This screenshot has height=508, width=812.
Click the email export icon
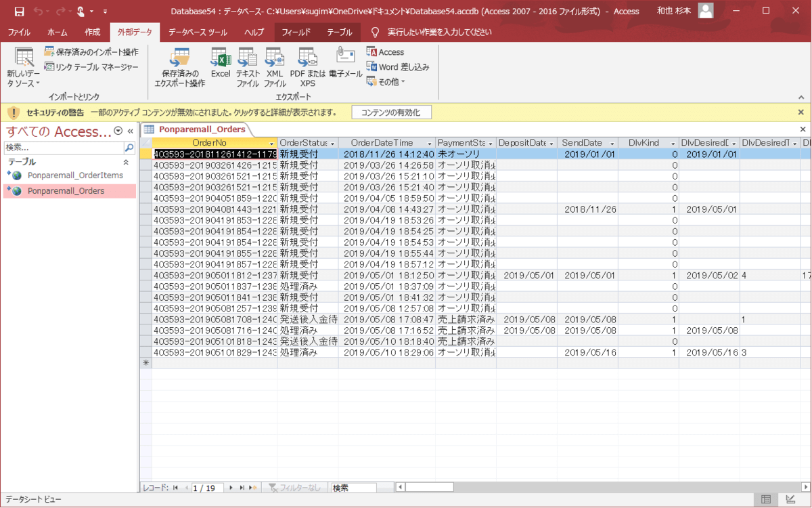click(x=346, y=64)
